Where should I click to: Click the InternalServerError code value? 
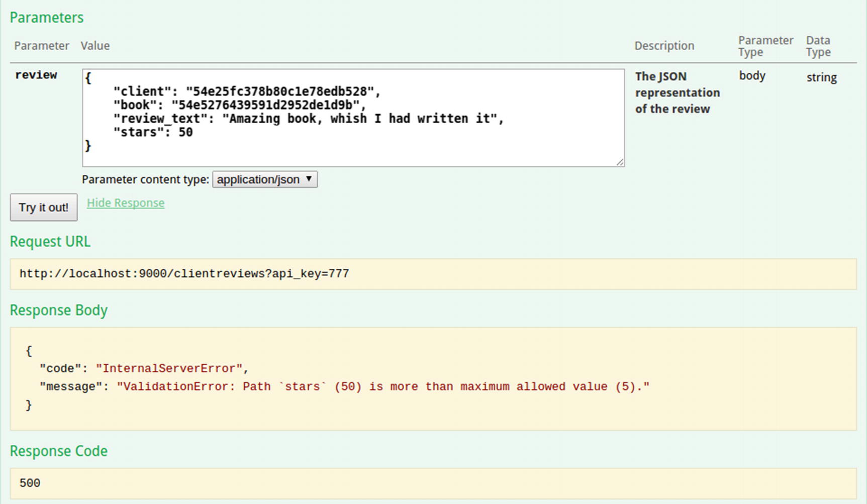[x=169, y=368]
